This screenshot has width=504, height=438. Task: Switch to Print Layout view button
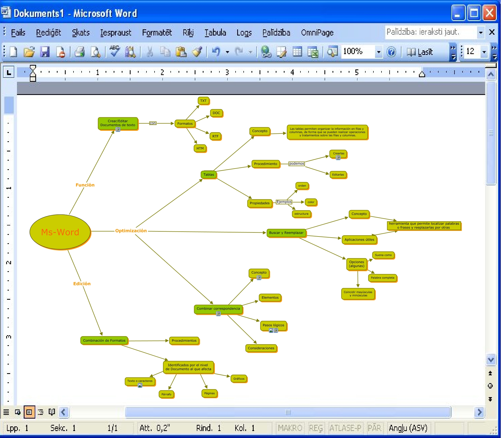click(29, 412)
